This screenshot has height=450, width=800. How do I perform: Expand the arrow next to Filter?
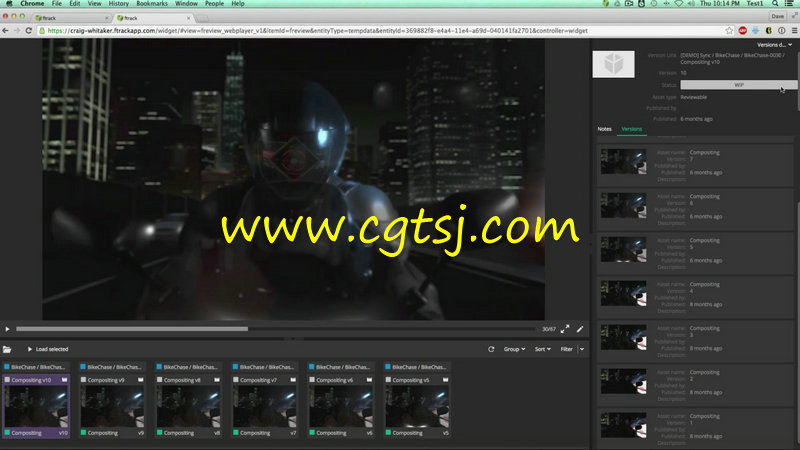pos(582,349)
